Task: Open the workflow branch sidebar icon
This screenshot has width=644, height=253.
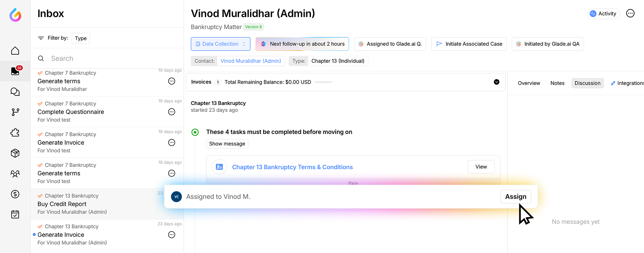Action: click(15, 112)
